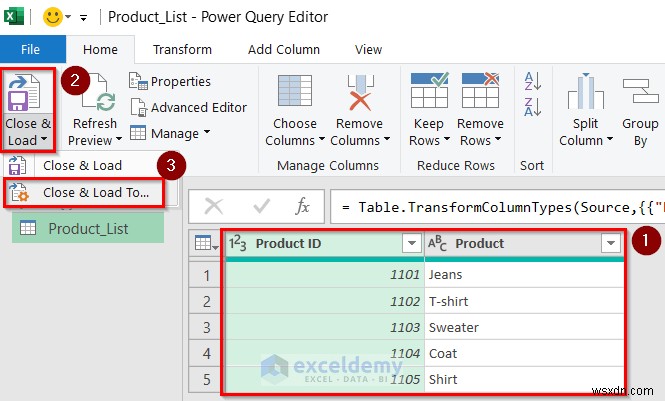Screen dimensions: 665x401
Task: Open query Properties
Action: pyautogui.click(x=170, y=81)
